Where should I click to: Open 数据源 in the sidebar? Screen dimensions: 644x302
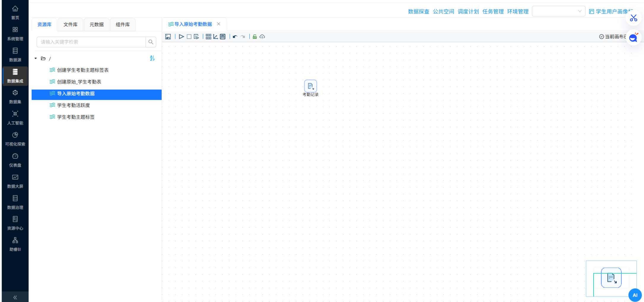coord(15,55)
